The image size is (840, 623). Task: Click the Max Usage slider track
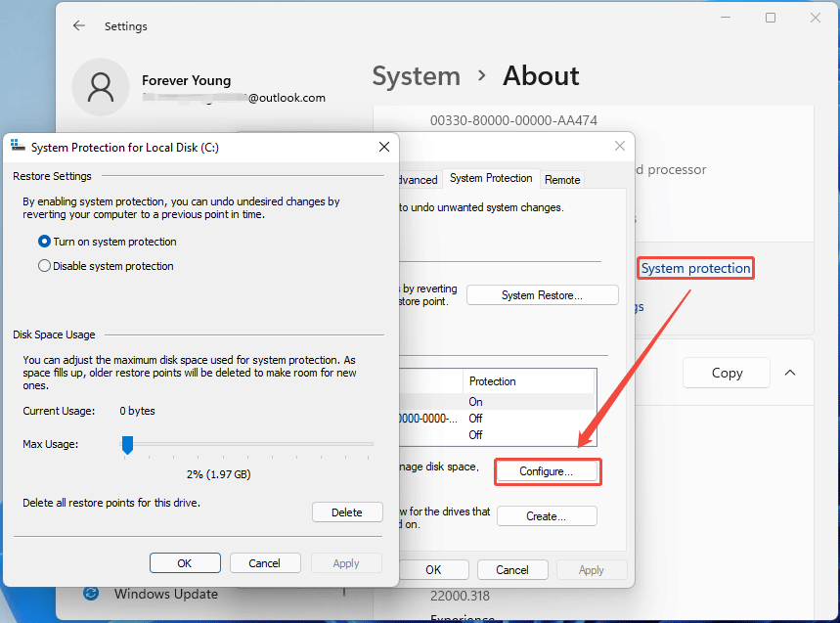(x=247, y=444)
